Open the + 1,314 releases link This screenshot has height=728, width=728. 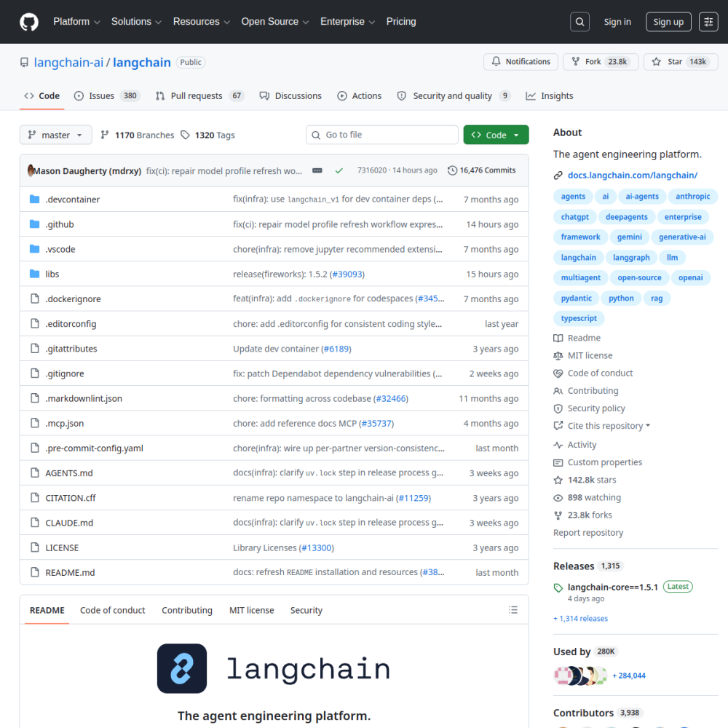(580, 618)
